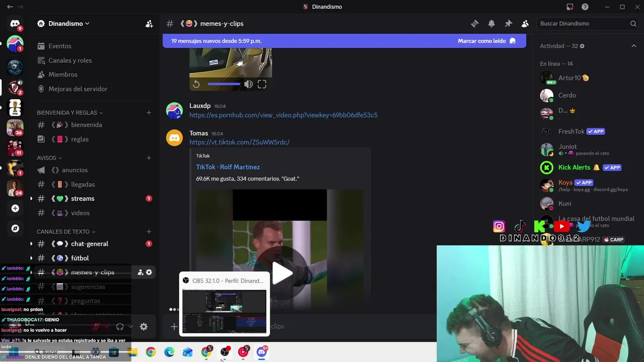644x362 pixels.
Task: Open the help question mark icon
Action: tap(585, 7)
